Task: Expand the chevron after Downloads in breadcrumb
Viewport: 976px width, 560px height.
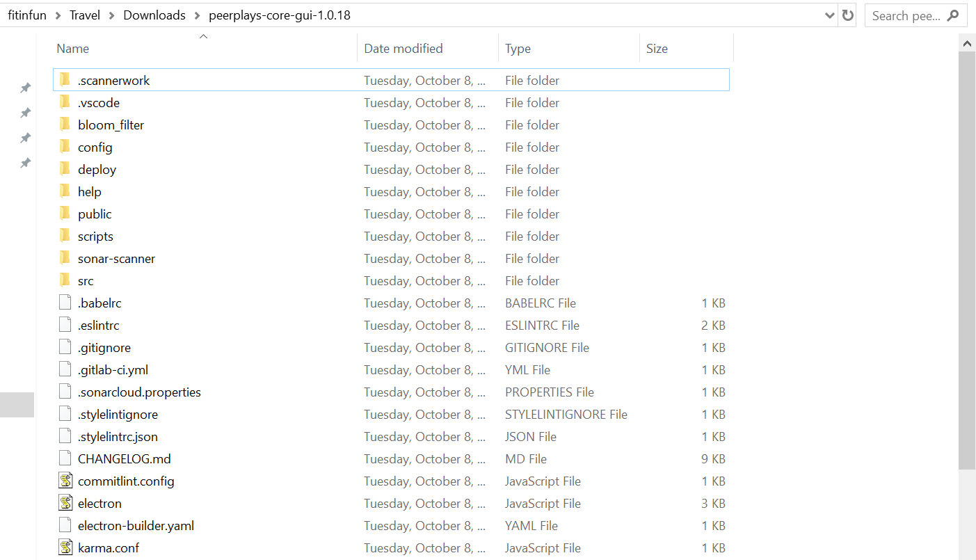Action: point(197,15)
